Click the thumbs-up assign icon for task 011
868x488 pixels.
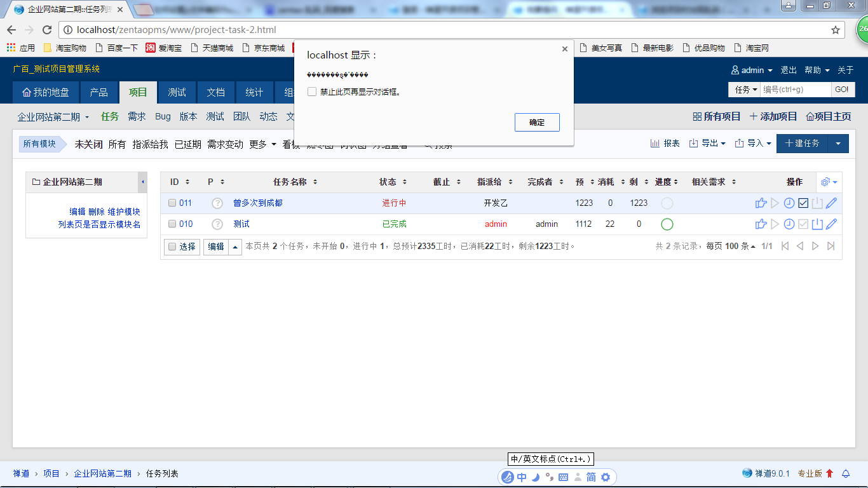(761, 203)
